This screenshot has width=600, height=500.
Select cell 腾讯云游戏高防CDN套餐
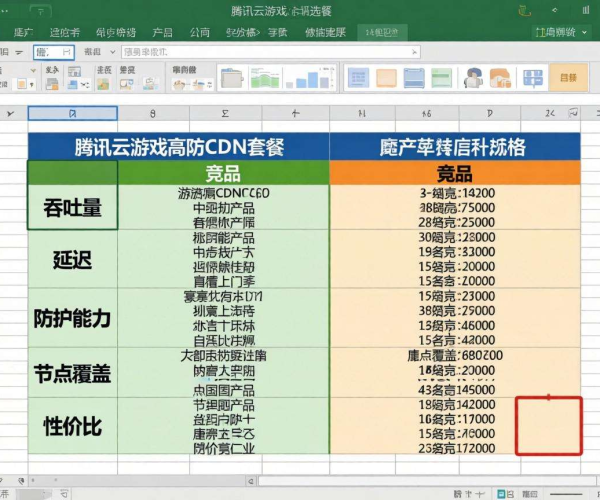(x=179, y=147)
